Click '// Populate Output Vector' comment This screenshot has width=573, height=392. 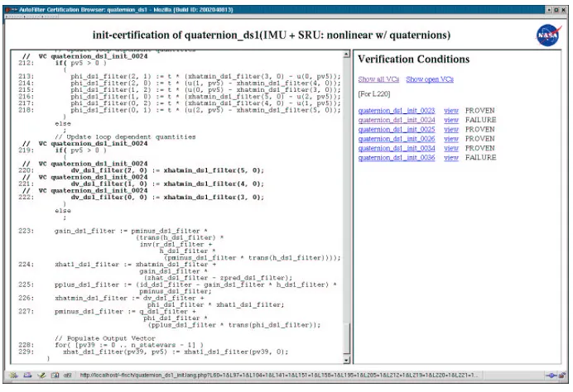point(105,338)
